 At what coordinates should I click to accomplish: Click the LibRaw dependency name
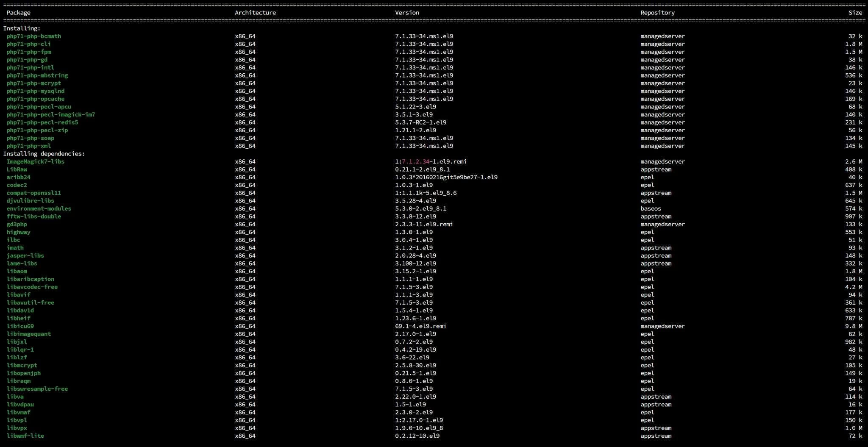17,169
